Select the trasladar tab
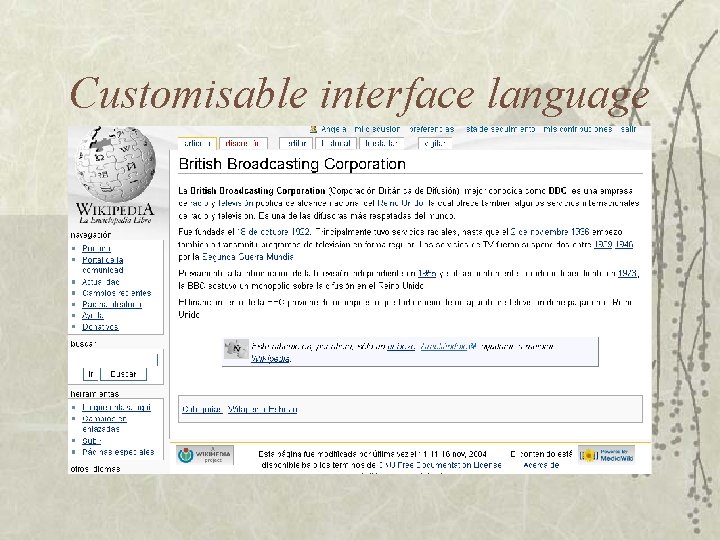Image resolution: width=720 pixels, height=540 pixels. click(x=381, y=143)
